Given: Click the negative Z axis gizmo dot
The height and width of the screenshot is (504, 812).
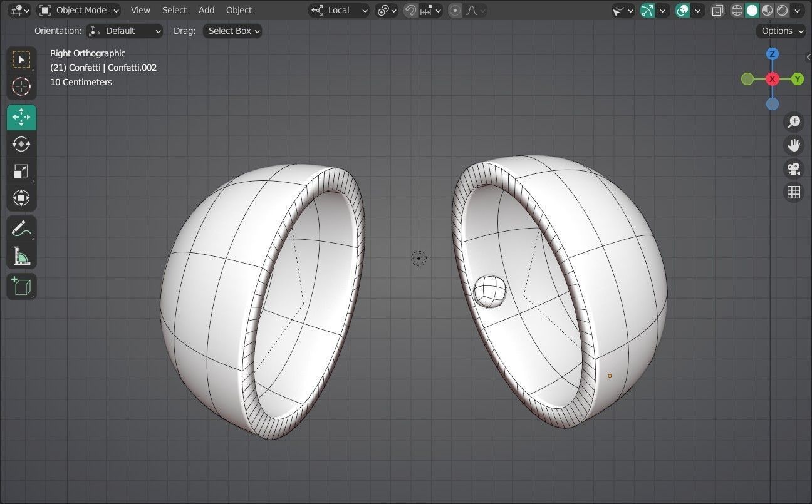Looking at the screenshot, I should (773, 104).
